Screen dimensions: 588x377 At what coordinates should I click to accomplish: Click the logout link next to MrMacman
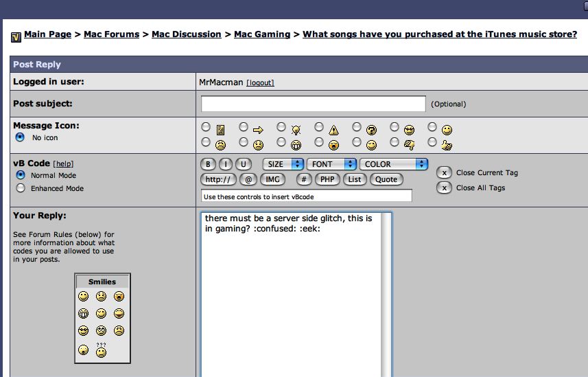coord(260,82)
